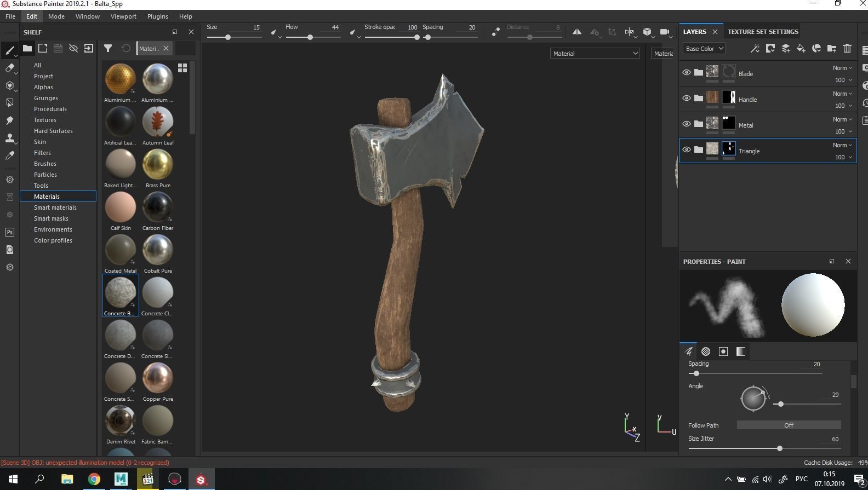Select Environments shelf category

click(x=53, y=229)
